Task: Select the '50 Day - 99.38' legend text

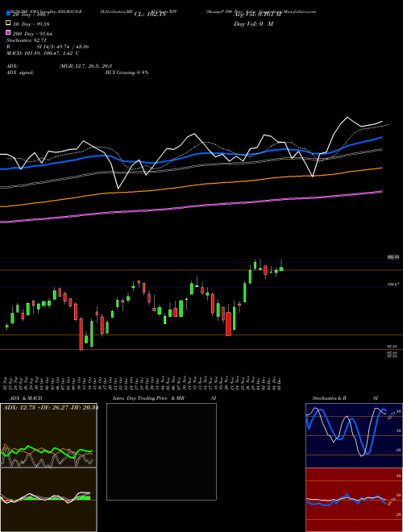Action: pyautogui.click(x=31, y=24)
